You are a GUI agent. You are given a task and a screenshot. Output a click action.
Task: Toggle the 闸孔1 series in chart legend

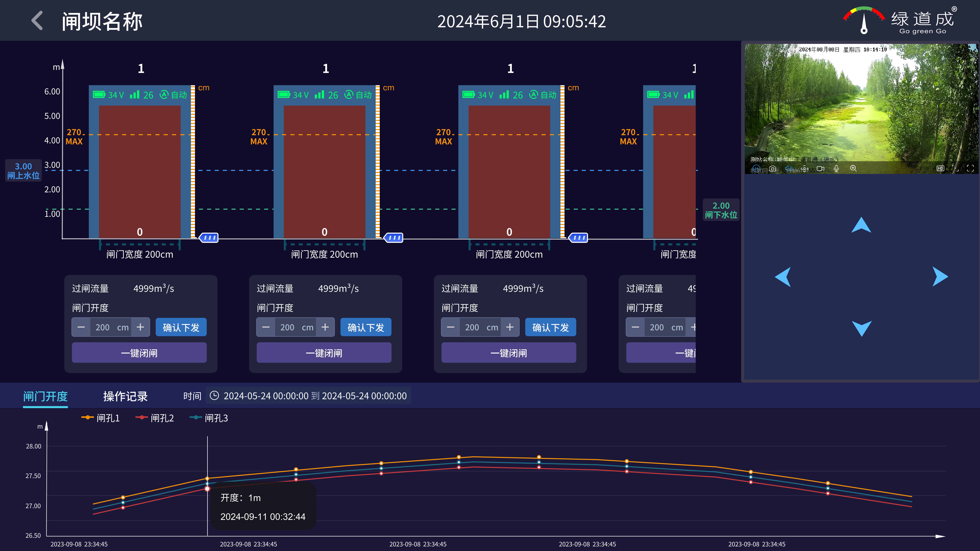point(100,418)
